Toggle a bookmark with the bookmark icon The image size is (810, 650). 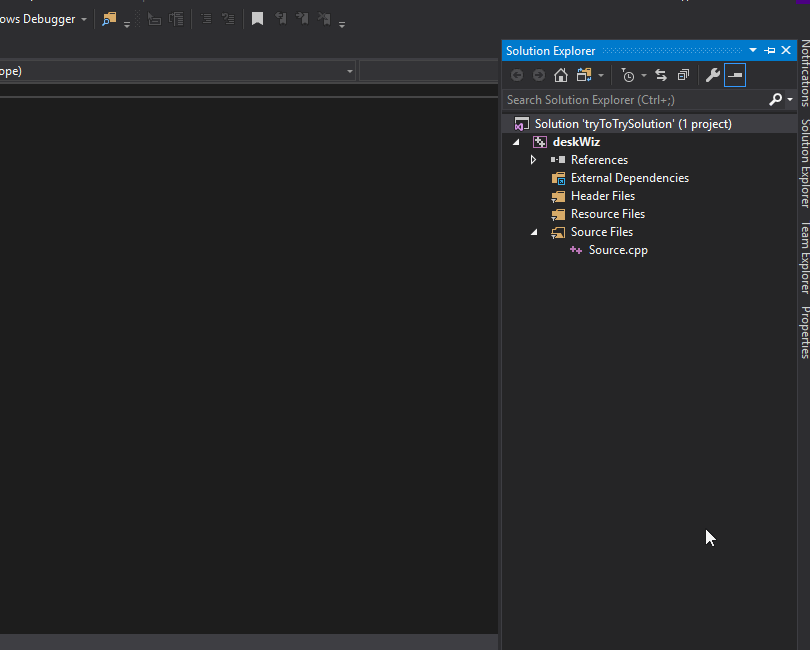pyautogui.click(x=257, y=19)
